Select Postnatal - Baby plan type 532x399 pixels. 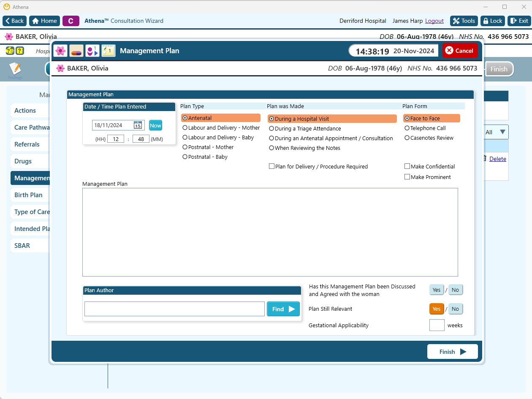pyautogui.click(x=205, y=157)
